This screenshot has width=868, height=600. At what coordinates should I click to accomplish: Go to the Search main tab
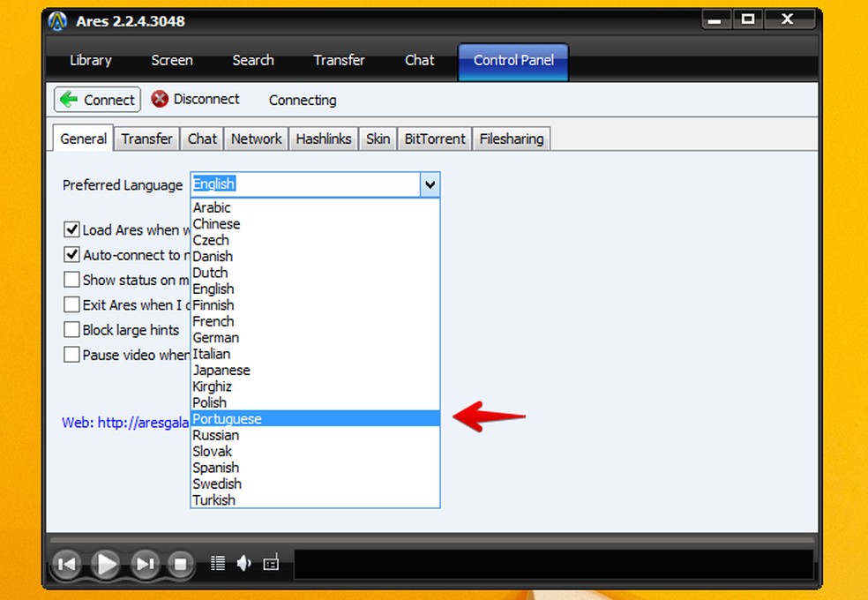point(253,60)
